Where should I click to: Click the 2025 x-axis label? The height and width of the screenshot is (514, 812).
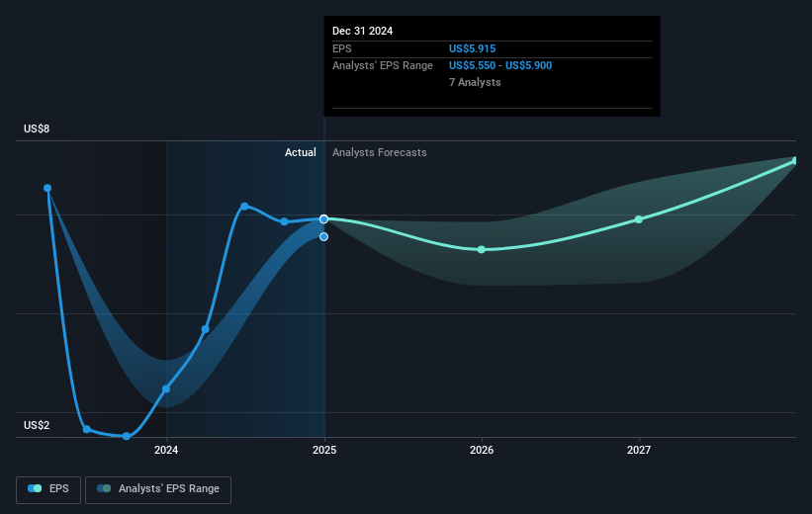tap(324, 450)
